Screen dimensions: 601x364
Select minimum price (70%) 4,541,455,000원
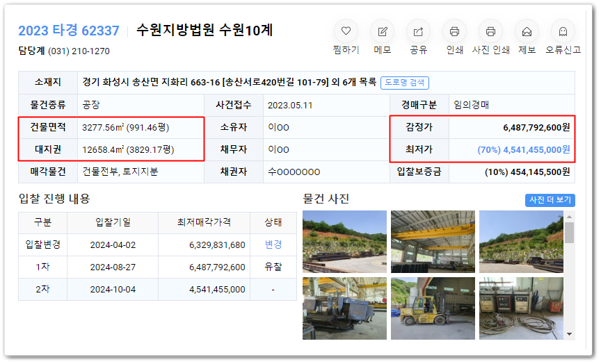524,149
